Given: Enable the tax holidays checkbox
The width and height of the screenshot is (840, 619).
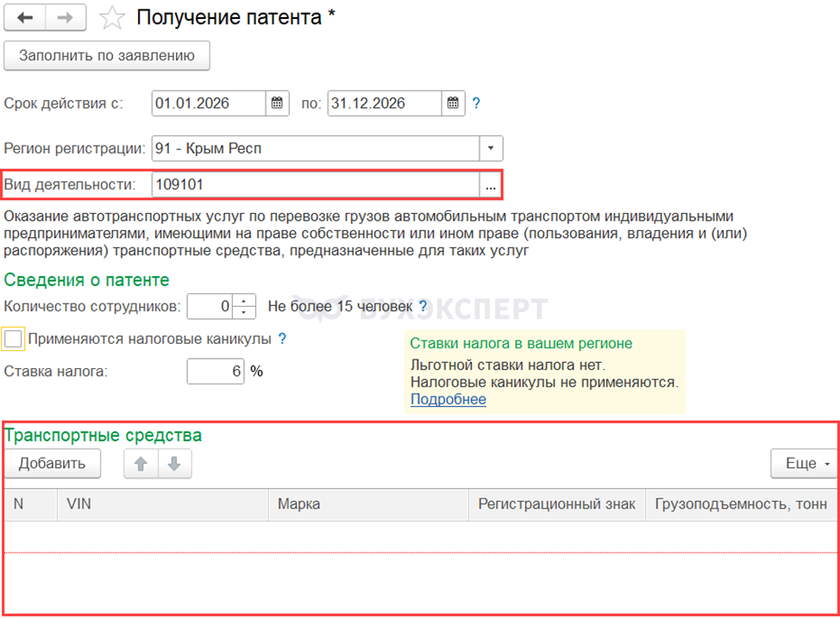Looking at the screenshot, I should tap(13, 339).
